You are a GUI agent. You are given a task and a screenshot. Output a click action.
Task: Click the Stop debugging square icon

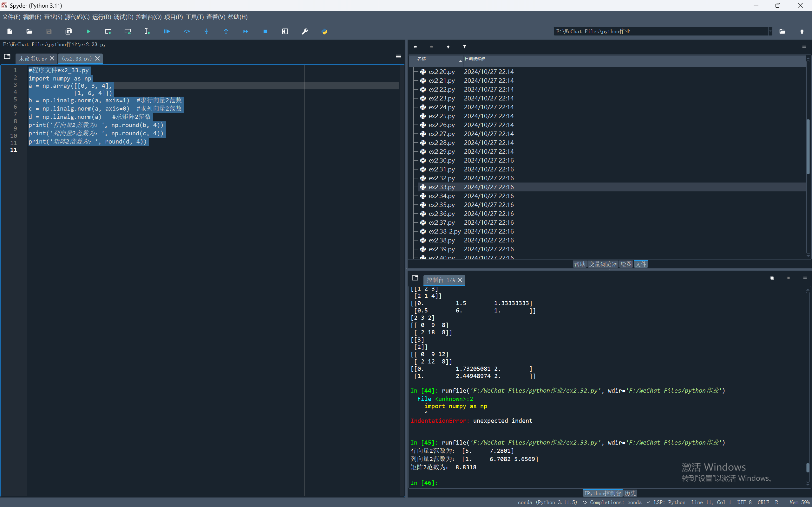[265, 31]
